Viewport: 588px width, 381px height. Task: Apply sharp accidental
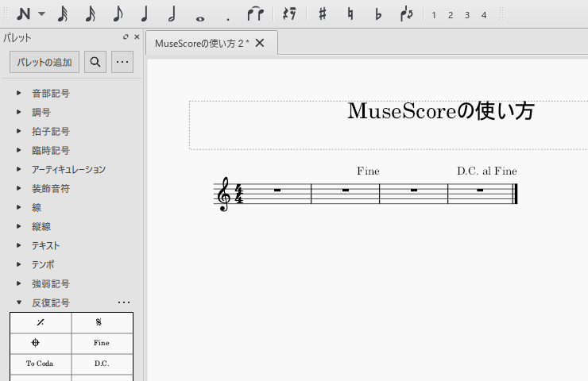point(322,14)
